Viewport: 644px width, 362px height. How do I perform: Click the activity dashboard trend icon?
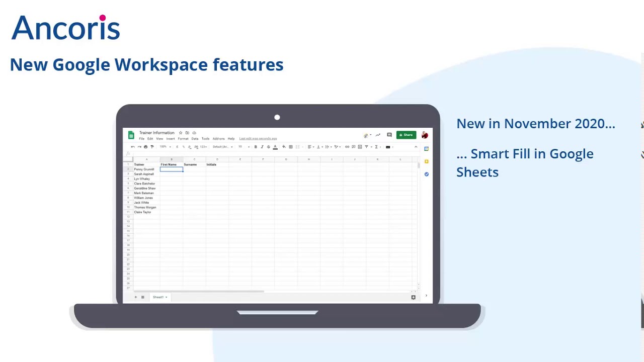pyautogui.click(x=378, y=135)
